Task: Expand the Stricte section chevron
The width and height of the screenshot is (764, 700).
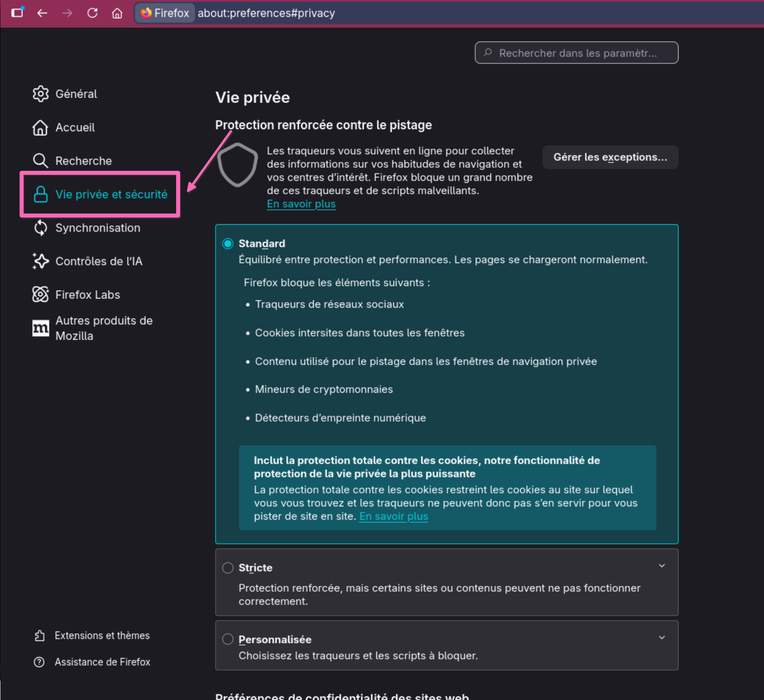Action: [662, 566]
